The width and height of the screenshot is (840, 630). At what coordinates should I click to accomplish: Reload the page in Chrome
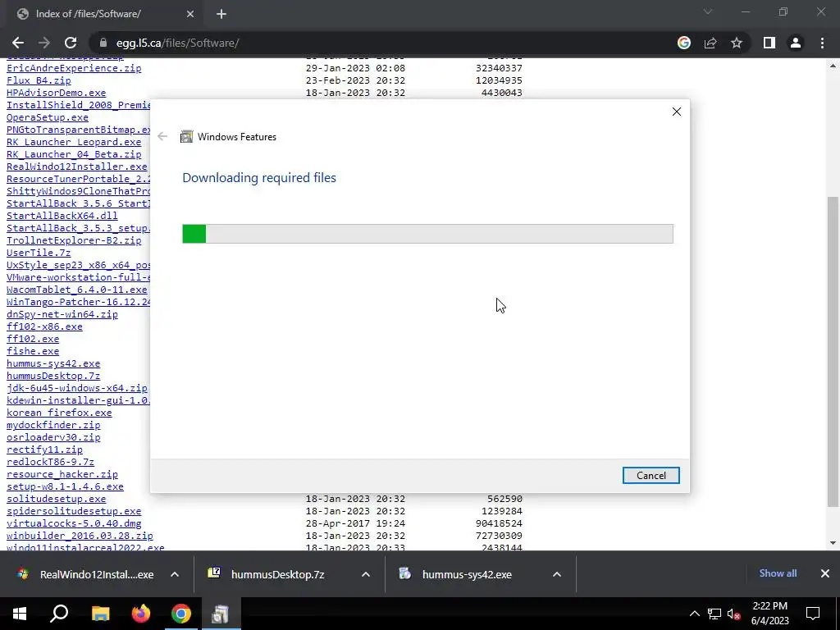point(71,43)
